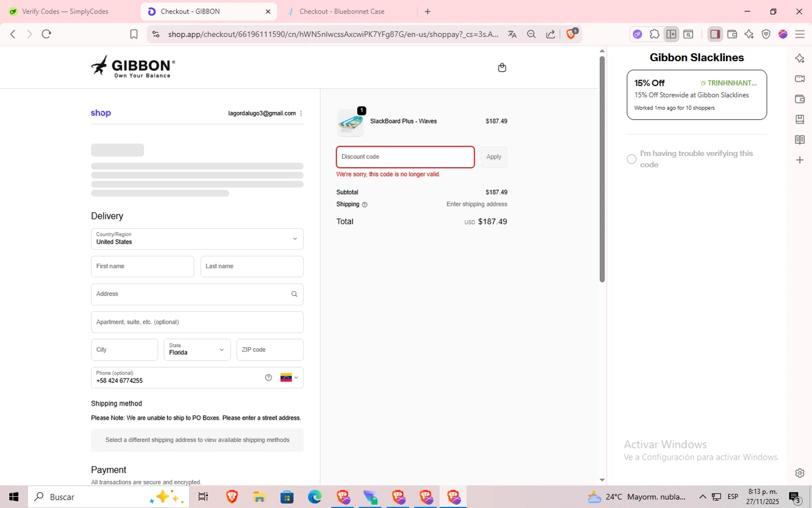This screenshot has height=508, width=812.
Task: Click the address search magnifier icon
Action: tap(294, 294)
